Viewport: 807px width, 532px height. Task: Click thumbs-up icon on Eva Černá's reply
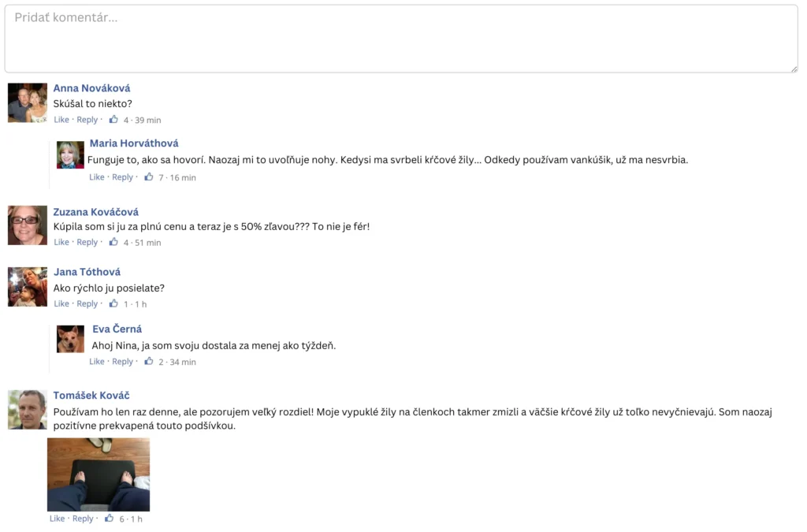point(149,362)
